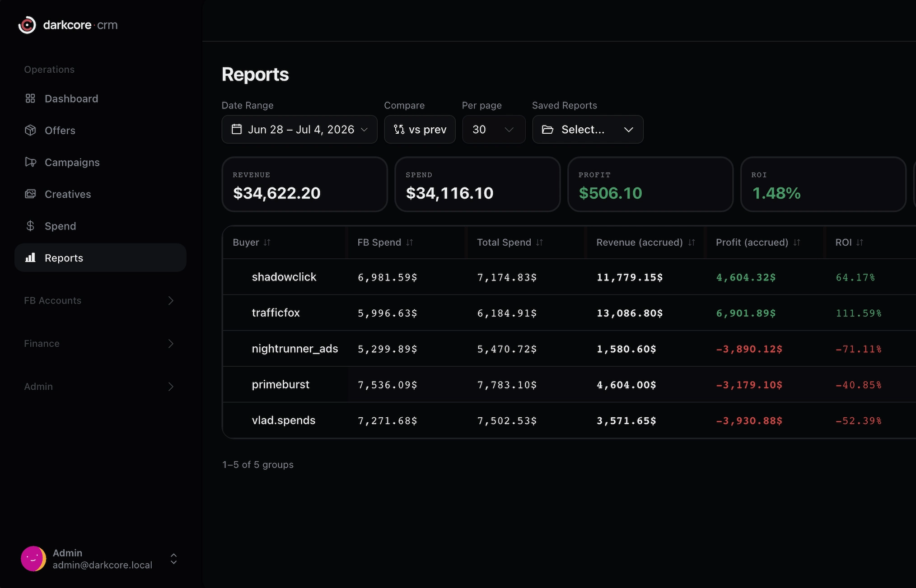
Task: Click the compare arrows icon beside vs prev
Action: coord(399,129)
